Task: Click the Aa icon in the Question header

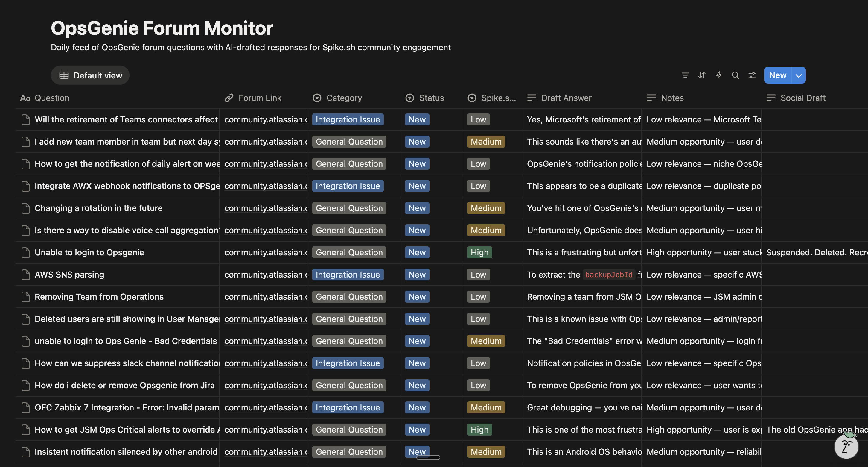Action: click(x=25, y=98)
